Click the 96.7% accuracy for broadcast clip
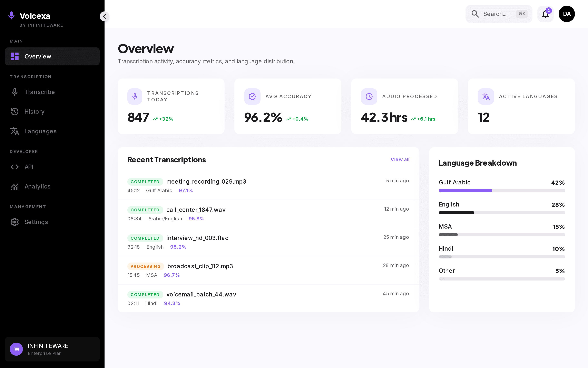This screenshot has width=588, height=368. point(171,275)
